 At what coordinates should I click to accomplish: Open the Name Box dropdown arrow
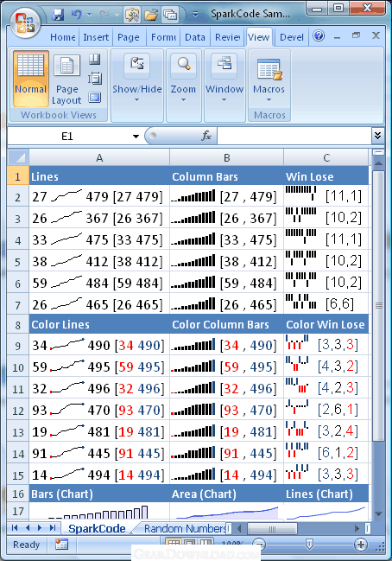click(136, 137)
